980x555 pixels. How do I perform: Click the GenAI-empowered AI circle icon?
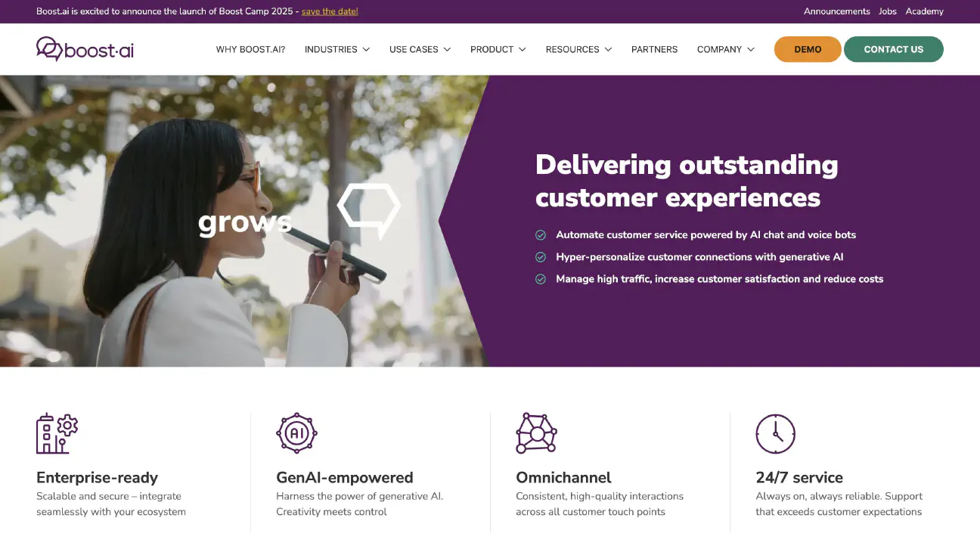[x=296, y=433]
